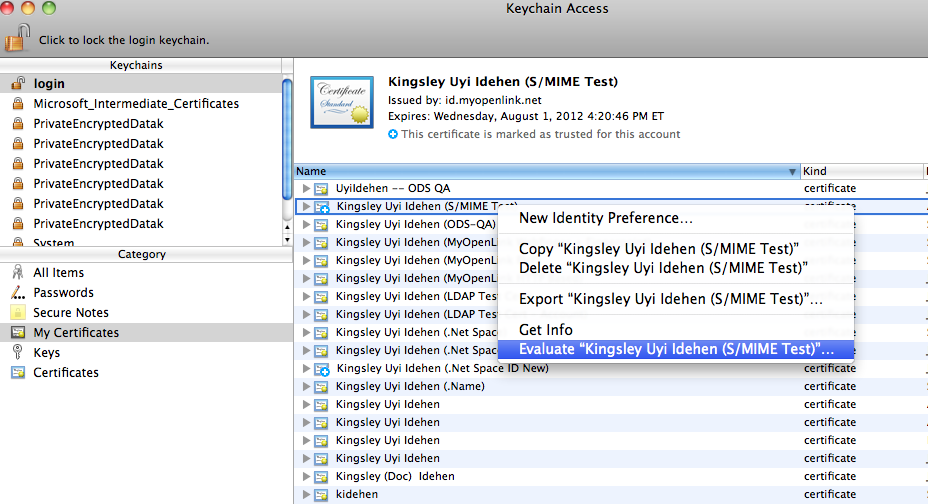This screenshot has width=928, height=504.
Task: Click certificate icon of UyiIdehen -- ODS QA
Action: coord(321,189)
